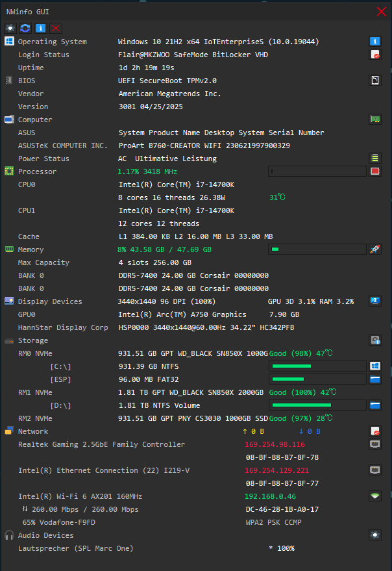392x571 pixels.
Task: Click the rocket icon to clean memory
Action: click(x=375, y=249)
